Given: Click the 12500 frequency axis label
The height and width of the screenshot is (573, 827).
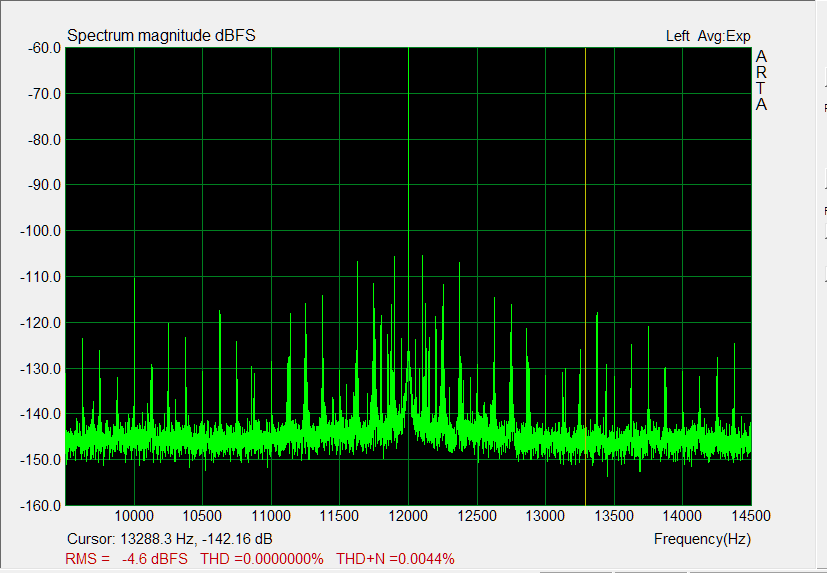Looking at the screenshot, I should [477, 515].
